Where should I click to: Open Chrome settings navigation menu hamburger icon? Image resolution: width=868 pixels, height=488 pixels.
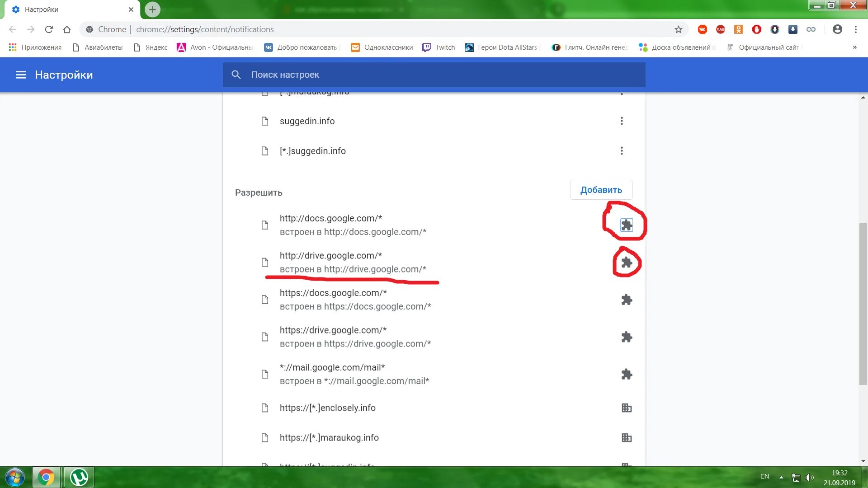(20, 75)
